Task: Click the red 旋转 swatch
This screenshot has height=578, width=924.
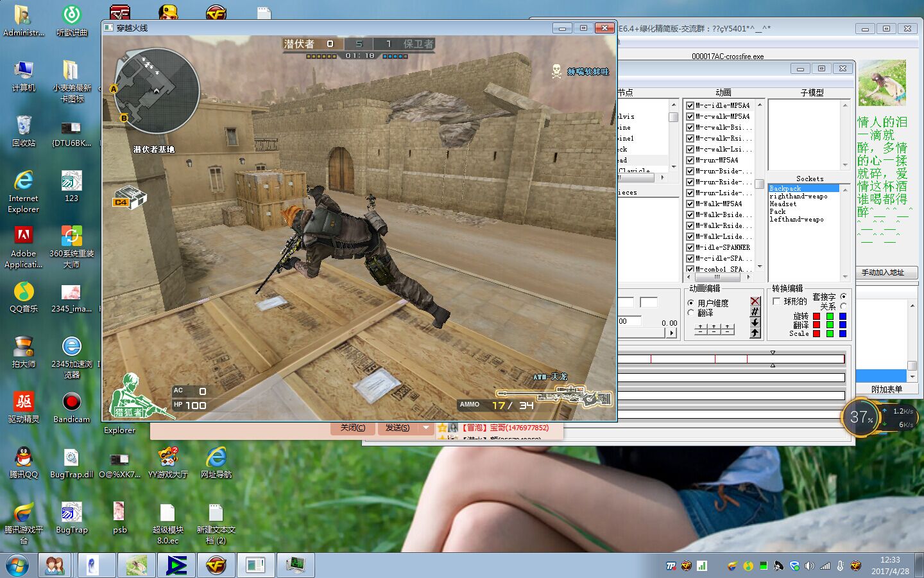Action: point(817,317)
